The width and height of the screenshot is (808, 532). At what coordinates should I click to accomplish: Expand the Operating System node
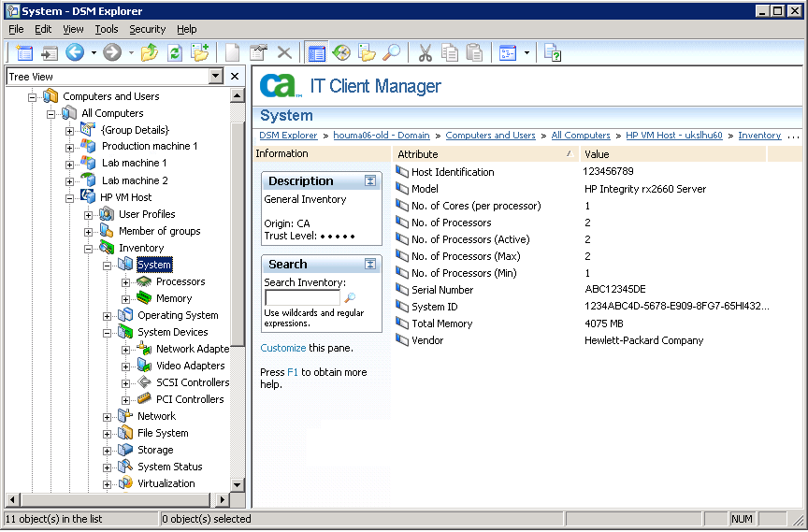pyautogui.click(x=108, y=315)
